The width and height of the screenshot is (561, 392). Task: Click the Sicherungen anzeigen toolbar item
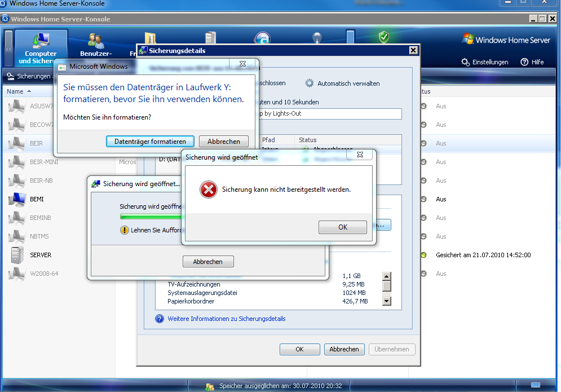[30, 76]
